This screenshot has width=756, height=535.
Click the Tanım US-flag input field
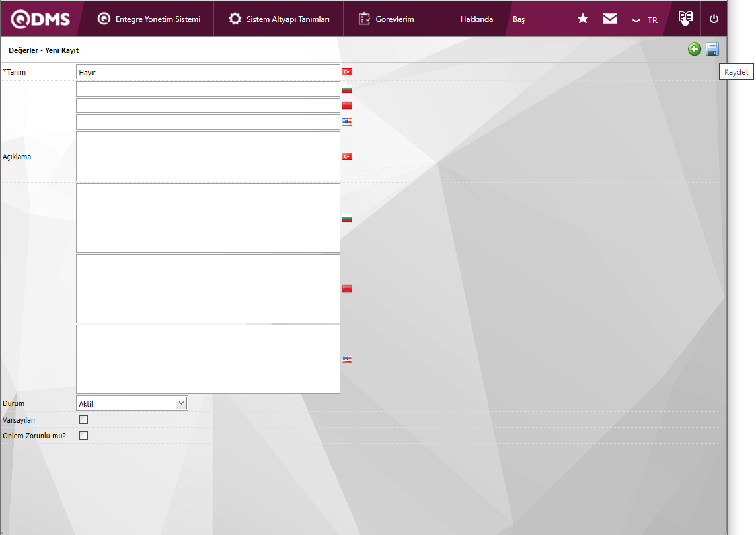click(208, 122)
